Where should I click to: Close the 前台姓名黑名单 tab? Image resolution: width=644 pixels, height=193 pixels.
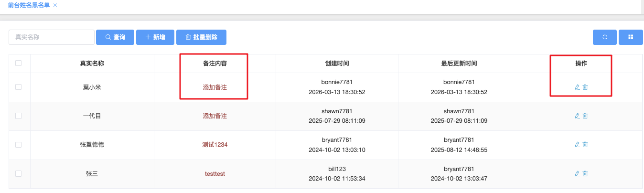[x=55, y=5]
